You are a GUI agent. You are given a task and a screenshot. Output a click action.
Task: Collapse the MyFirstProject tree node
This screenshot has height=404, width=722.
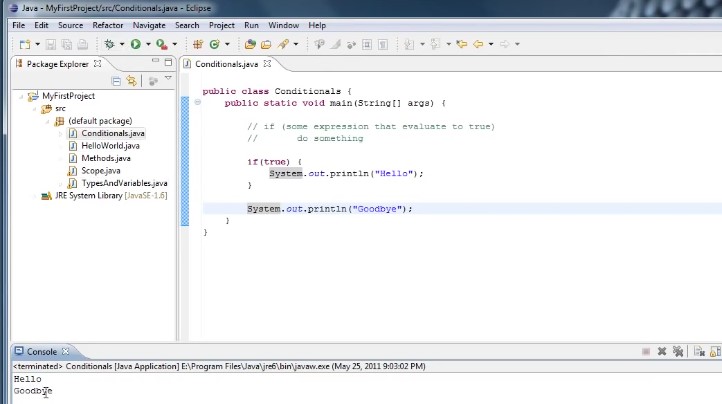pyautogui.click(x=21, y=96)
